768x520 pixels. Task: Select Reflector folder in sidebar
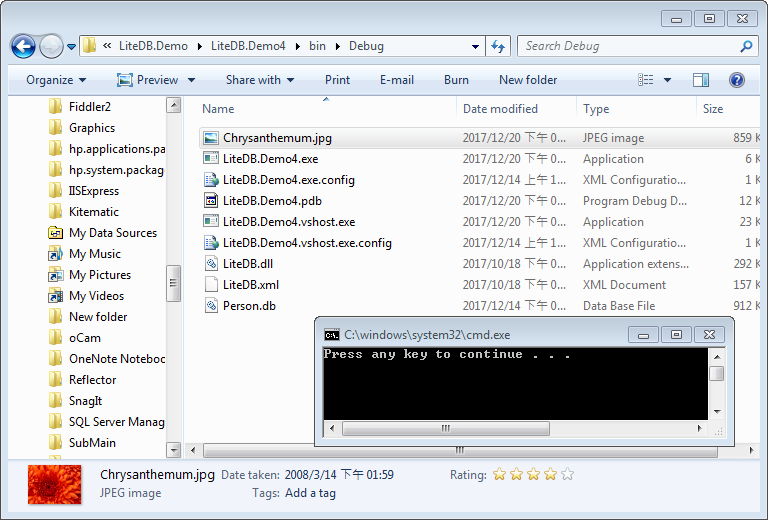point(83,380)
